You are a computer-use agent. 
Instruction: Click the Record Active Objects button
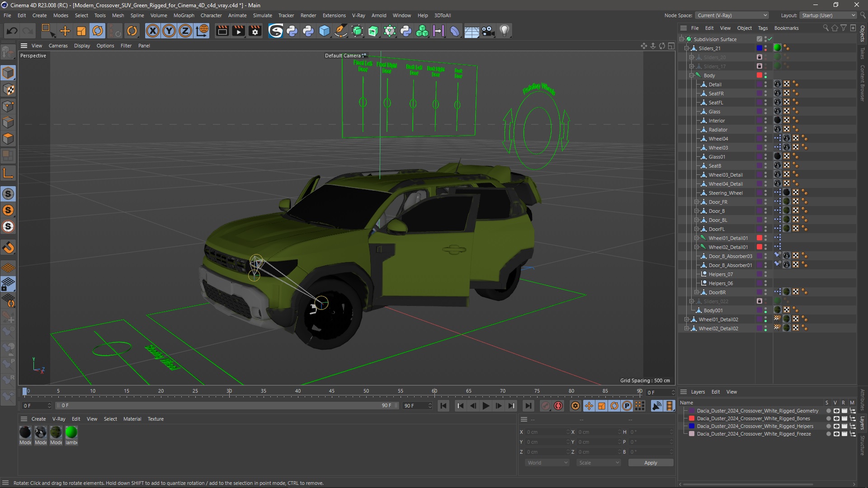[546, 406]
